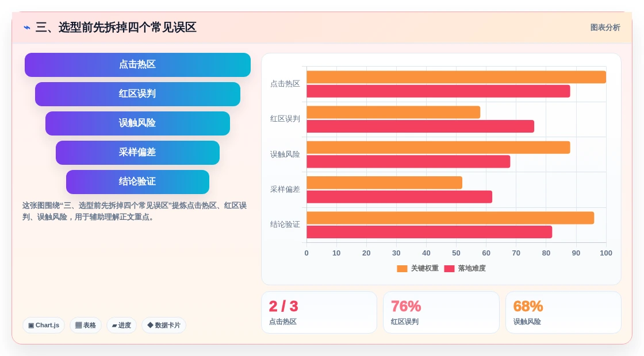
Task: Select the 误触风险 funnel stage
Action: (x=137, y=123)
